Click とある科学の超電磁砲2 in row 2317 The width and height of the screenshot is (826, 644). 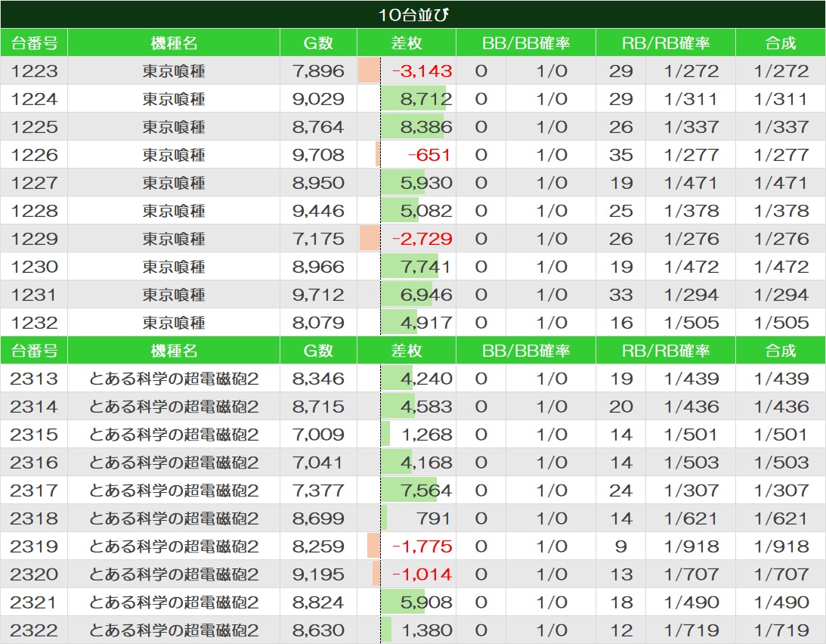pos(174,490)
